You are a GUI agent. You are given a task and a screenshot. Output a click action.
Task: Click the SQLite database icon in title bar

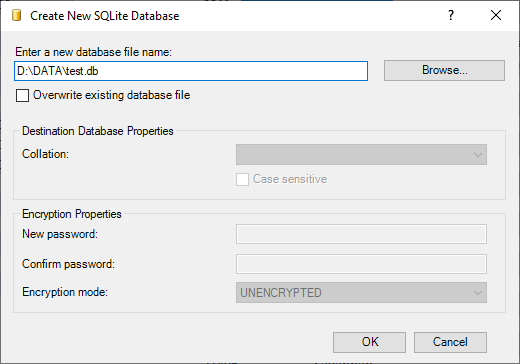(x=16, y=15)
